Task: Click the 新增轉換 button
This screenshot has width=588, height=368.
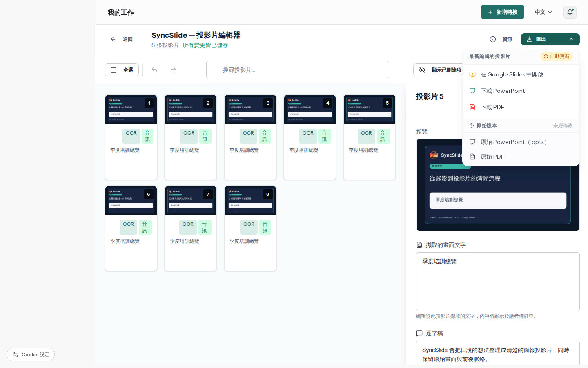Action: click(502, 12)
